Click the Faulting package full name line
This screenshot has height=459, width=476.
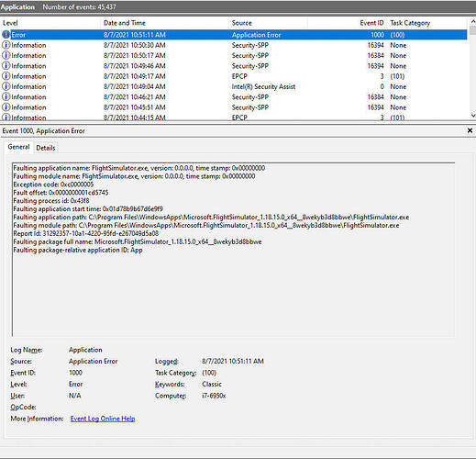coord(138,241)
